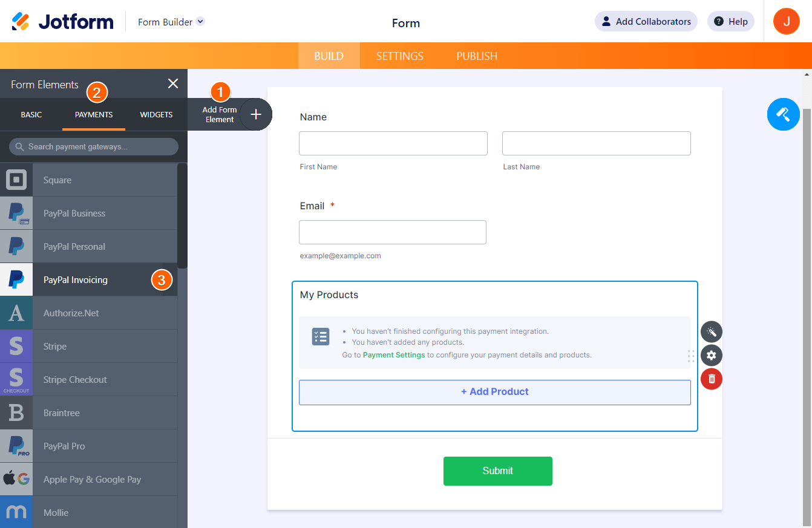Click the Jotform logo
812x528 pixels.
point(62,22)
